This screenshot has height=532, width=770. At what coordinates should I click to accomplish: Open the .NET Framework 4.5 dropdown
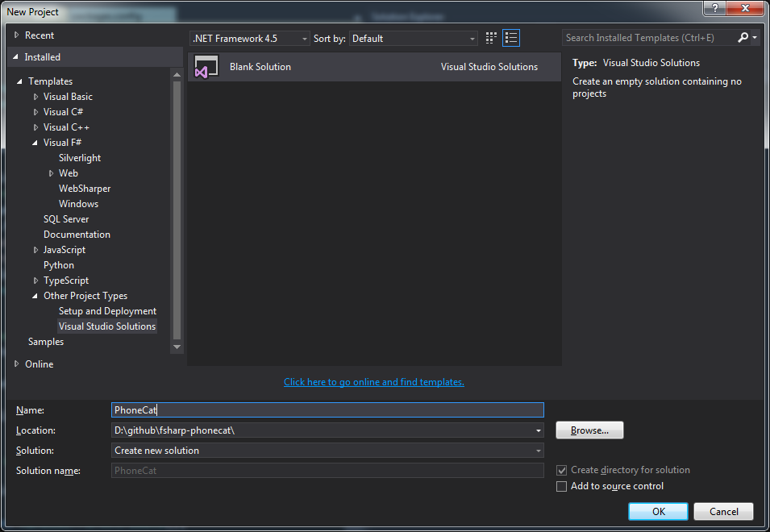pyautogui.click(x=249, y=38)
